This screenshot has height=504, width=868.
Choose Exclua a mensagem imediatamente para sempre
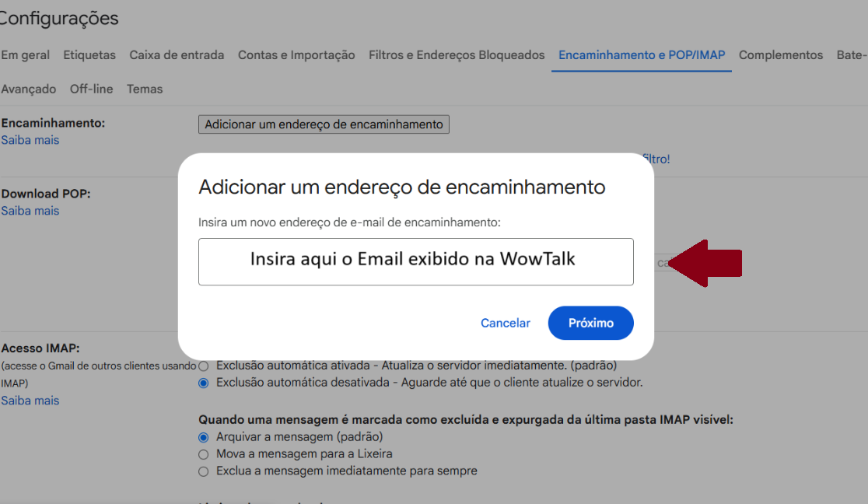204,471
